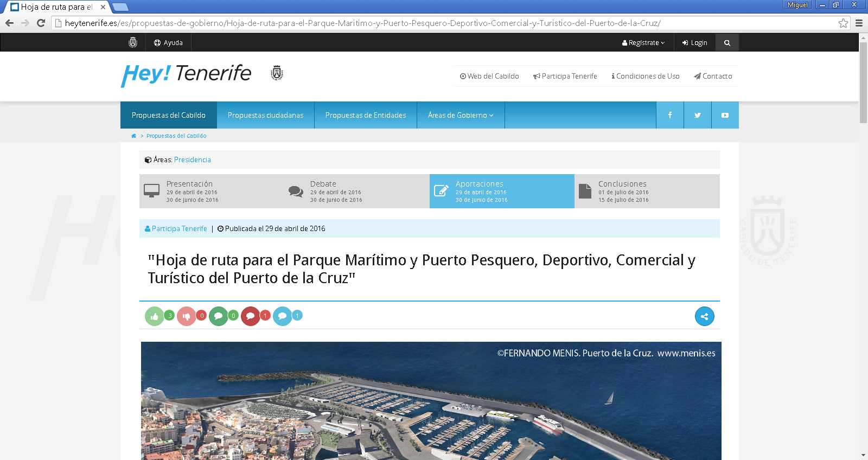868x460 pixels.
Task: Open the Chrome hamburger menu
Action: coord(859,23)
